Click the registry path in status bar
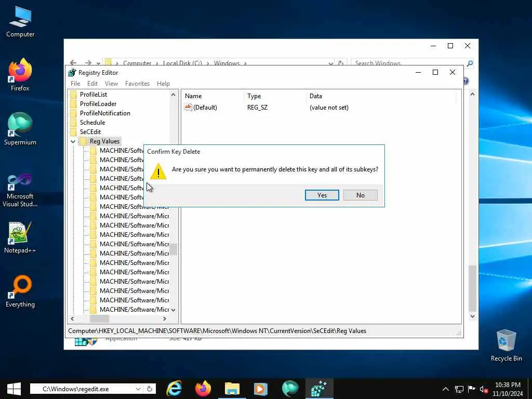The width and height of the screenshot is (532, 399). (x=217, y=331)
